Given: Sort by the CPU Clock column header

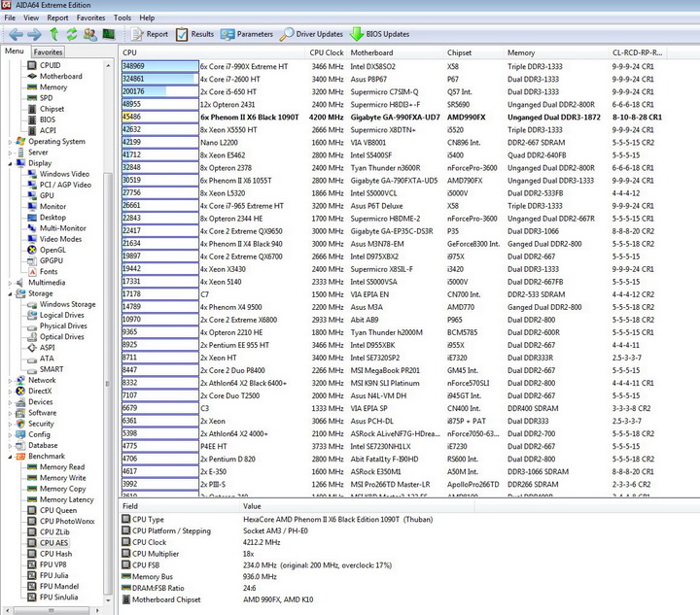Looking at the screenshot, I should [x=327, y=52].
